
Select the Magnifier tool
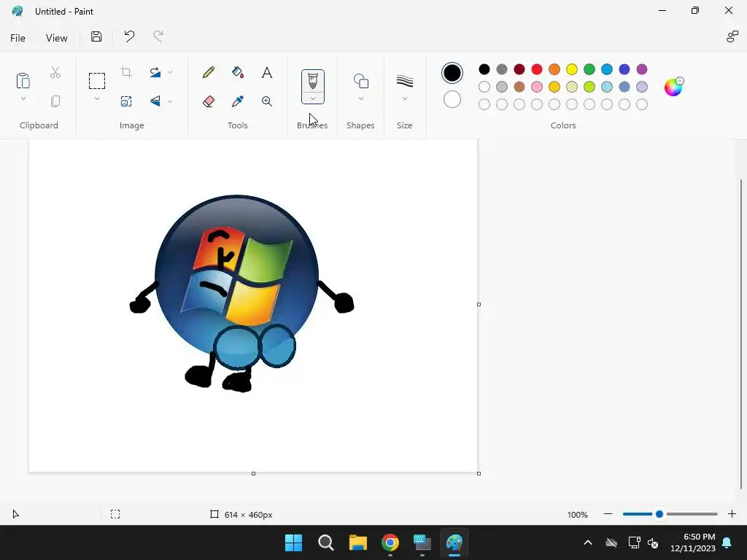click(267, 101)
